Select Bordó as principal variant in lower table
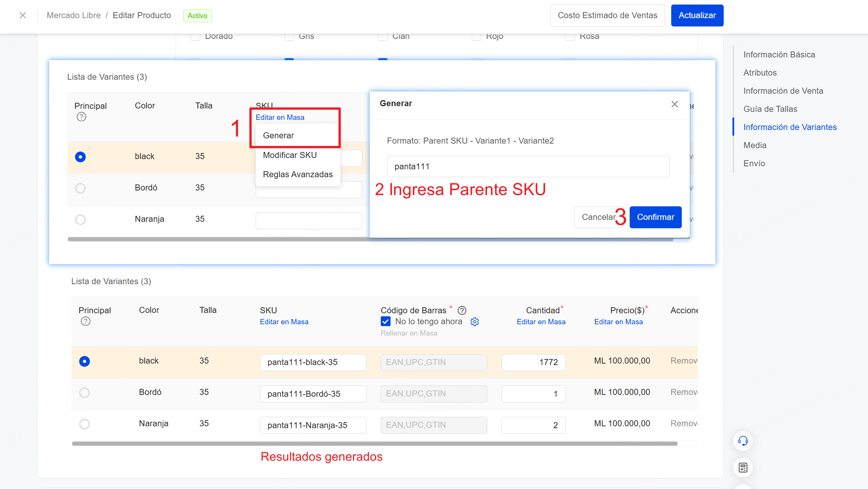Image resolution: width=868 pixels, height=489 pixels. point(85,393)
